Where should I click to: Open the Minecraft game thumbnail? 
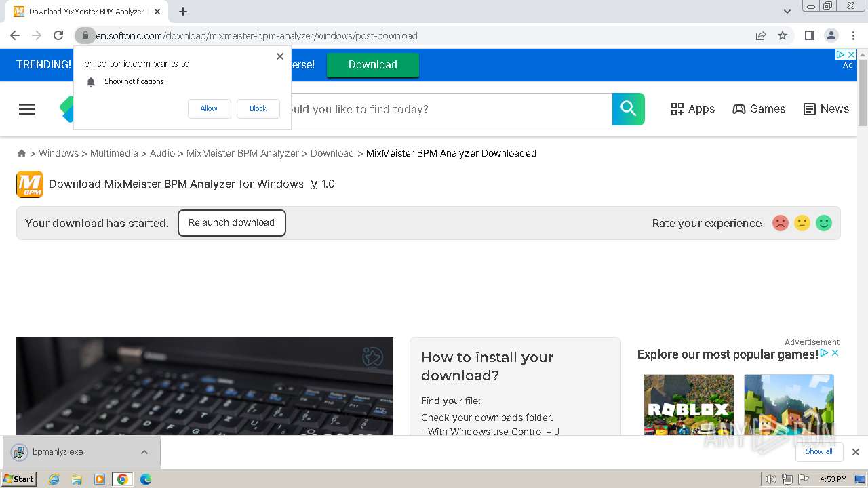(789, 405)
